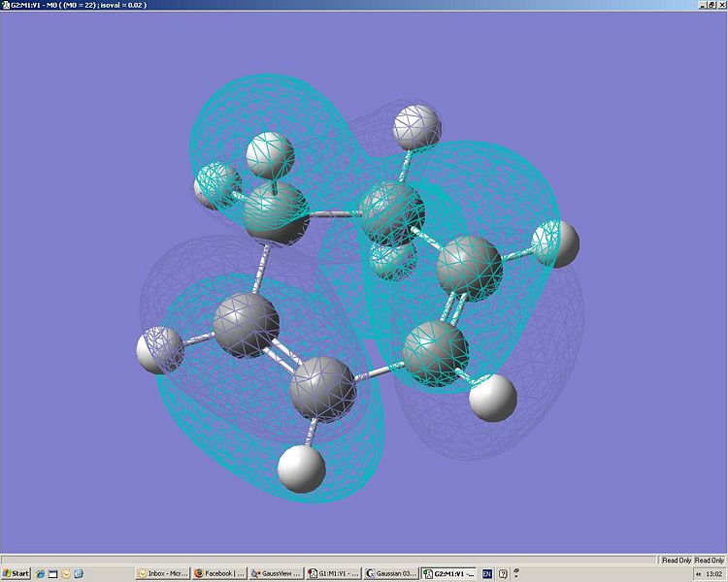Viewport: 728px width, 582px height.
Task: Close the G2:M1:V1 molecule window
Action: (x=720, y=5)
